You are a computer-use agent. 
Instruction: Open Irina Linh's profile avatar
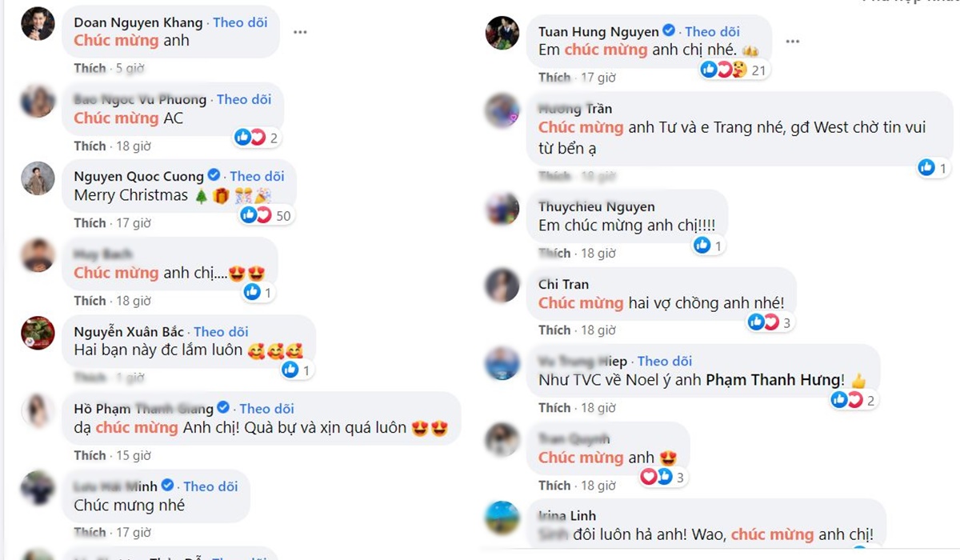[502, 518]
